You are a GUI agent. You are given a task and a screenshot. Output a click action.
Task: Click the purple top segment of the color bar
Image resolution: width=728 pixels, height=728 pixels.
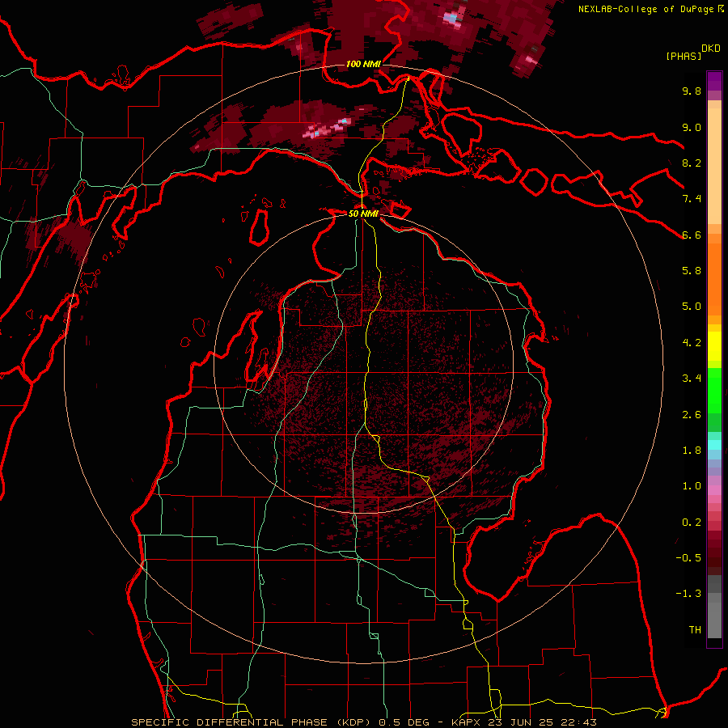pyautogui.click(x=714, y=81)
